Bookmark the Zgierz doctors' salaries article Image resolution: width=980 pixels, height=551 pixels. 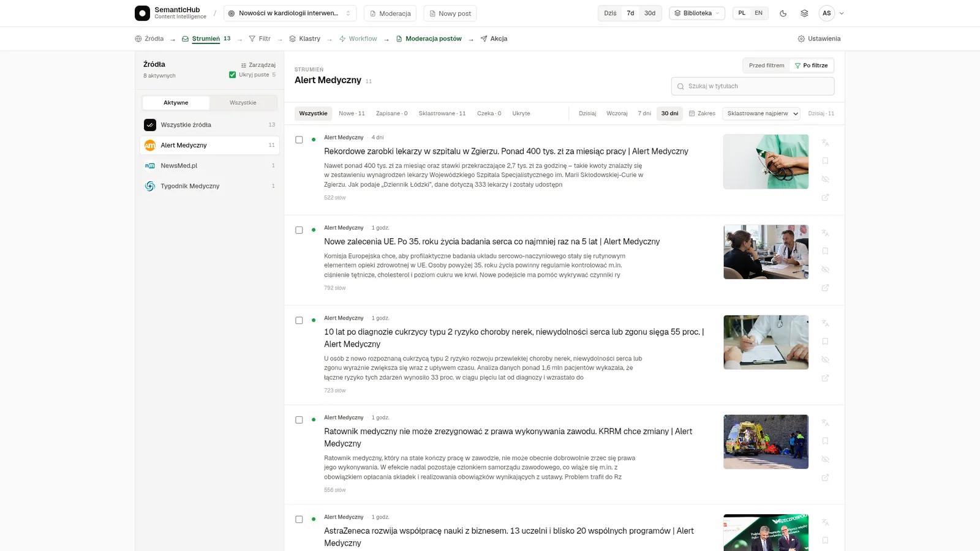click(x=825, y=160)
